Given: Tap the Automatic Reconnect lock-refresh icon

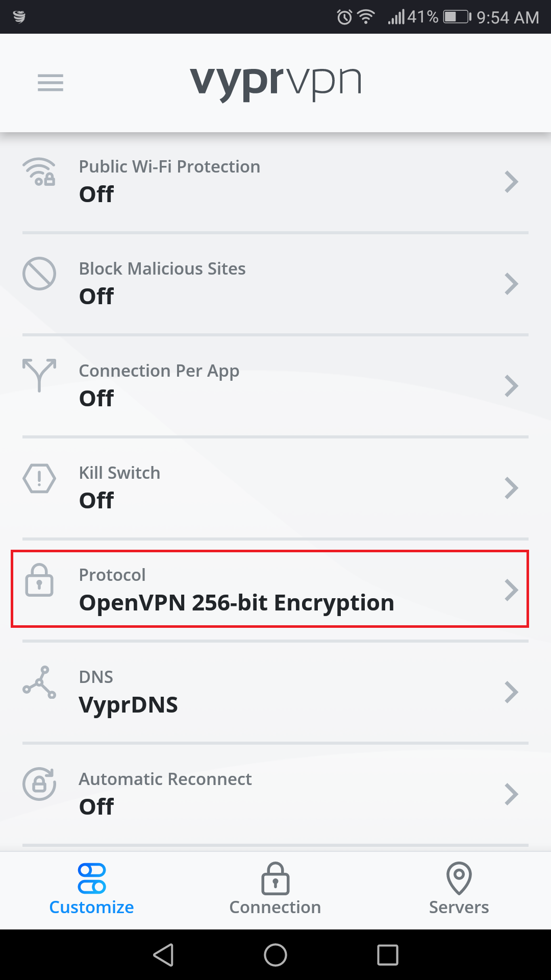Looking at the screenshot, I should [39, 784].
